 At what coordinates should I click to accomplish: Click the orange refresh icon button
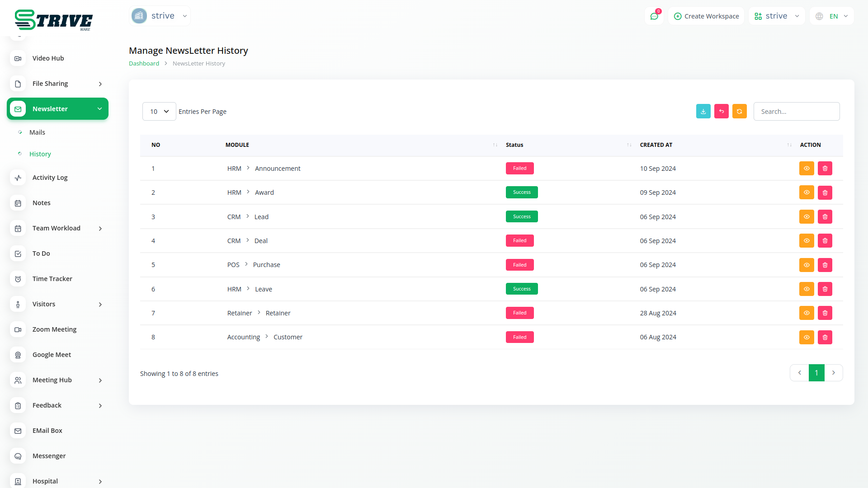(739, 111)
